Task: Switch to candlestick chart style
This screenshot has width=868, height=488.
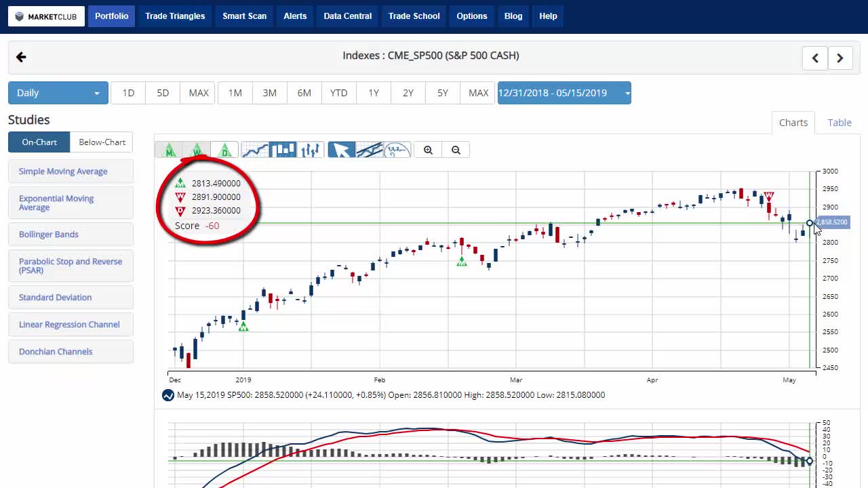Action: (x=283, y=150)
